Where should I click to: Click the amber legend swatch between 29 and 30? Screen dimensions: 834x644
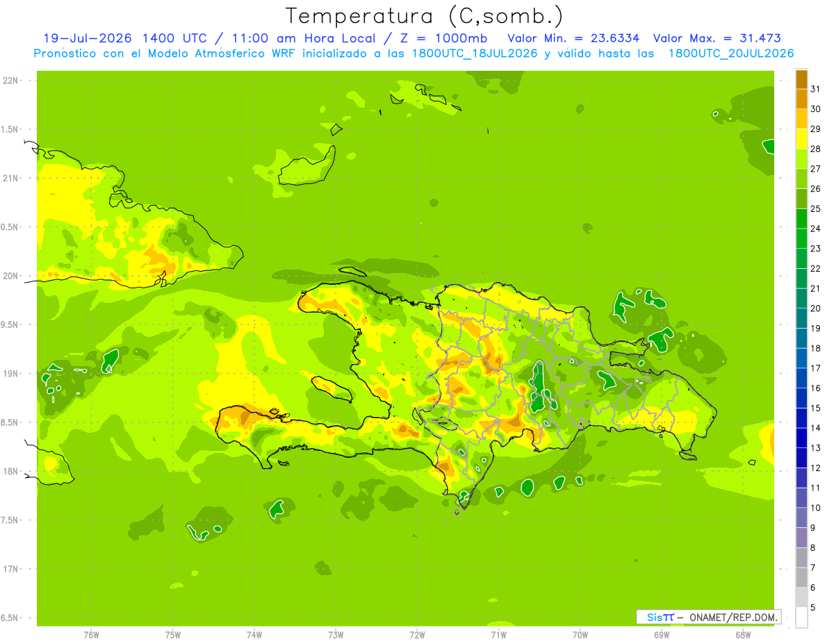pos(801,119)
